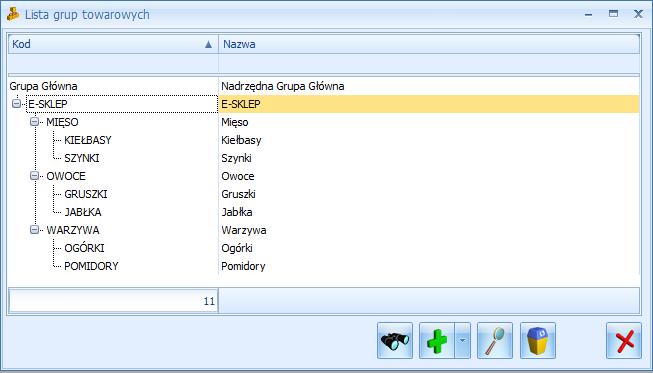
Task: Collapse the E-SKLEP tree node
Action: 16,104
